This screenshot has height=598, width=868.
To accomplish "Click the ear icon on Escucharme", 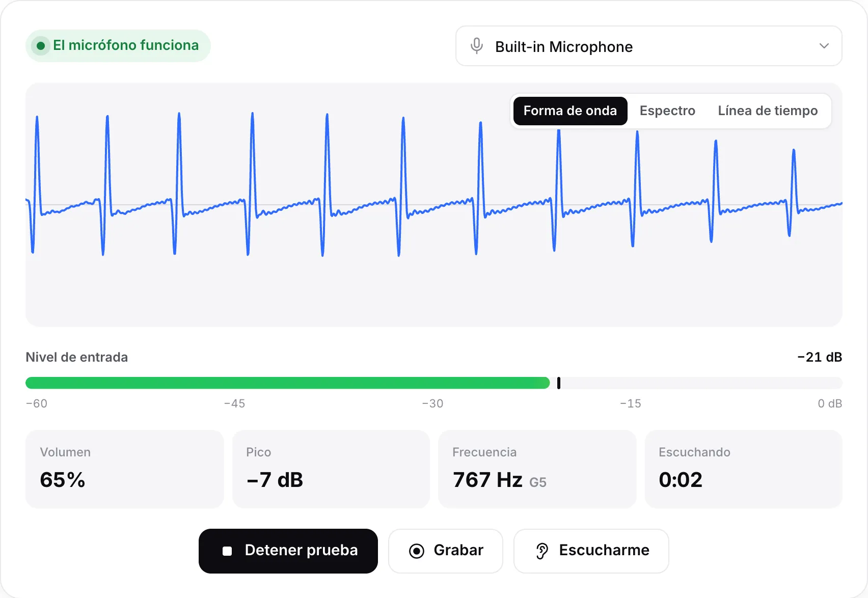I will [542, 551].
